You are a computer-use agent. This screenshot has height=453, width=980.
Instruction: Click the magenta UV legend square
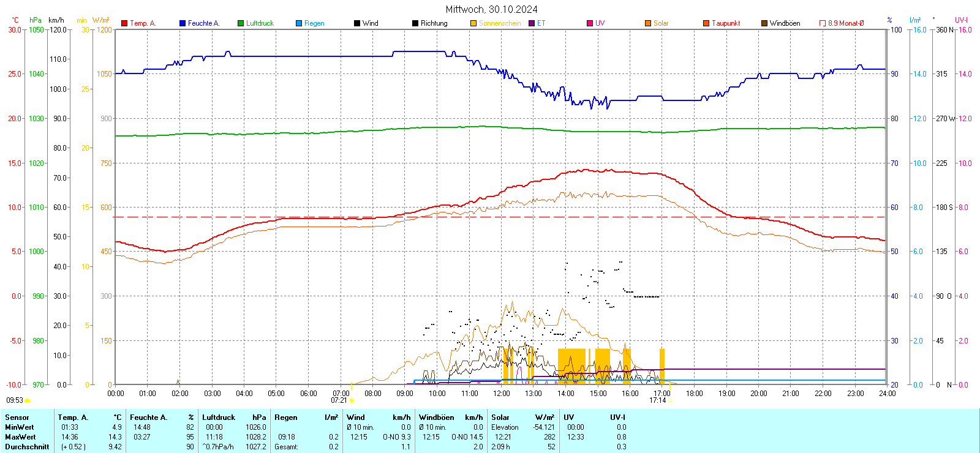click(x=590, y=23)
